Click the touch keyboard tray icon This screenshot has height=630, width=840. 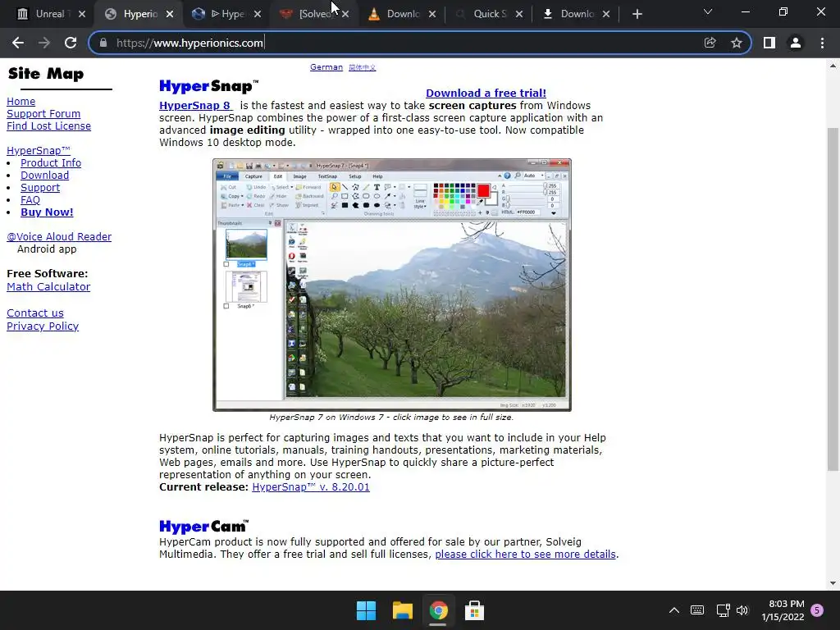[x=697, y=610]
